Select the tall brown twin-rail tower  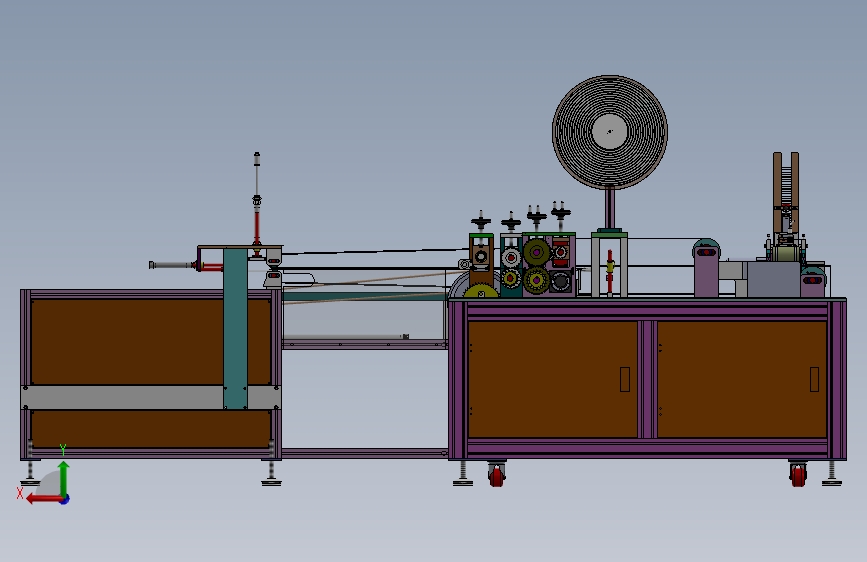pyautogui.click(x=786, y=192)
